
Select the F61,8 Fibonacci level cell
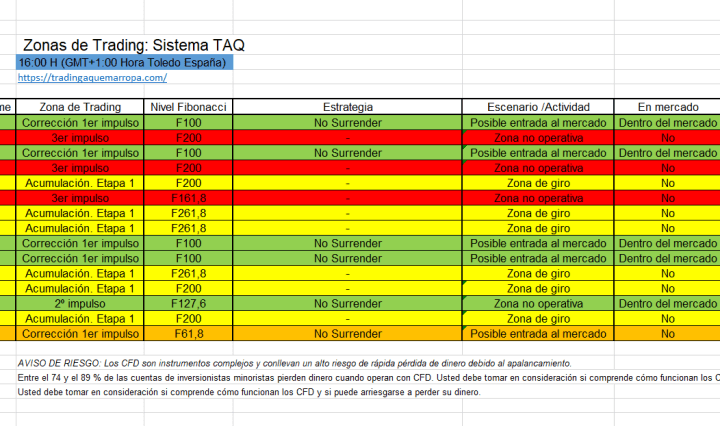(189, 334)
